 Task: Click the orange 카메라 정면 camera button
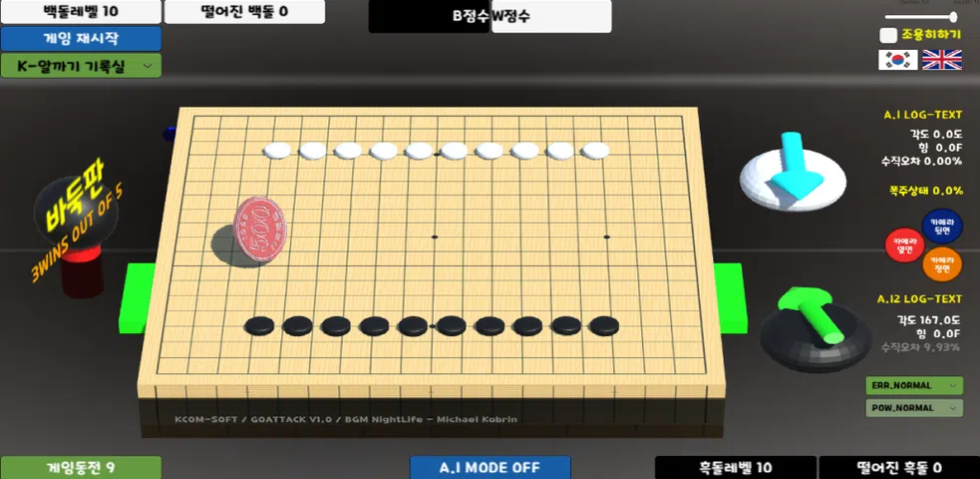942,264
